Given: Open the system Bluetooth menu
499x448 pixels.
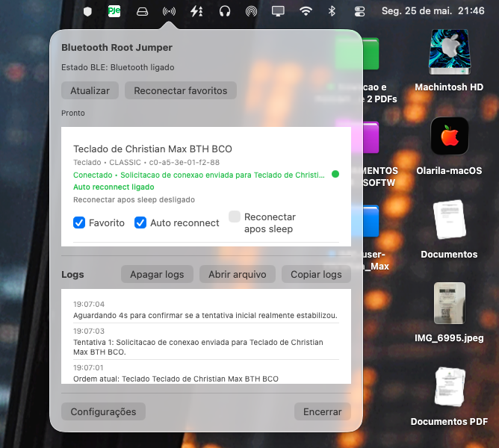Looking at the screenshot, I should [x=332, y=11].
